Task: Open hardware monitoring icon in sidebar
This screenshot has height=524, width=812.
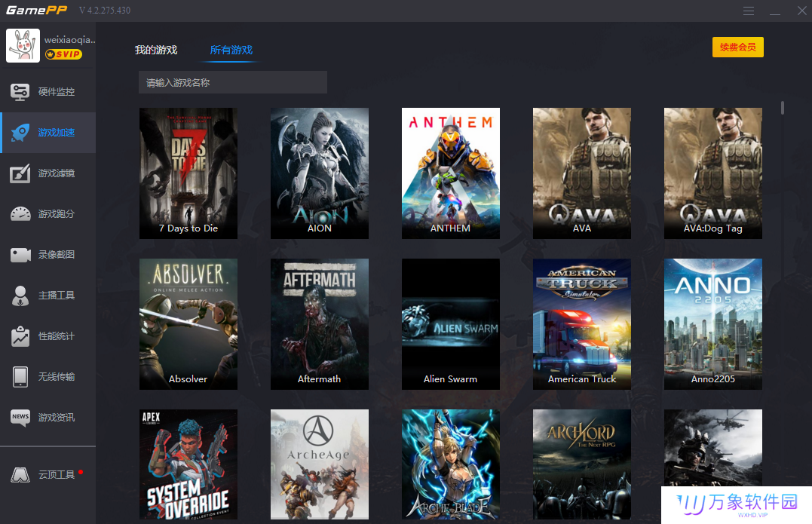Action: pos(20,92)
